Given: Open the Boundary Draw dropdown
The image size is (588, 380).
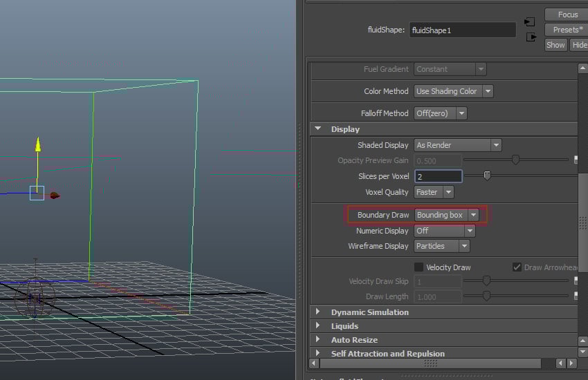Looking at the screenshot, I should pyautogui.click(x=472, y=215).
